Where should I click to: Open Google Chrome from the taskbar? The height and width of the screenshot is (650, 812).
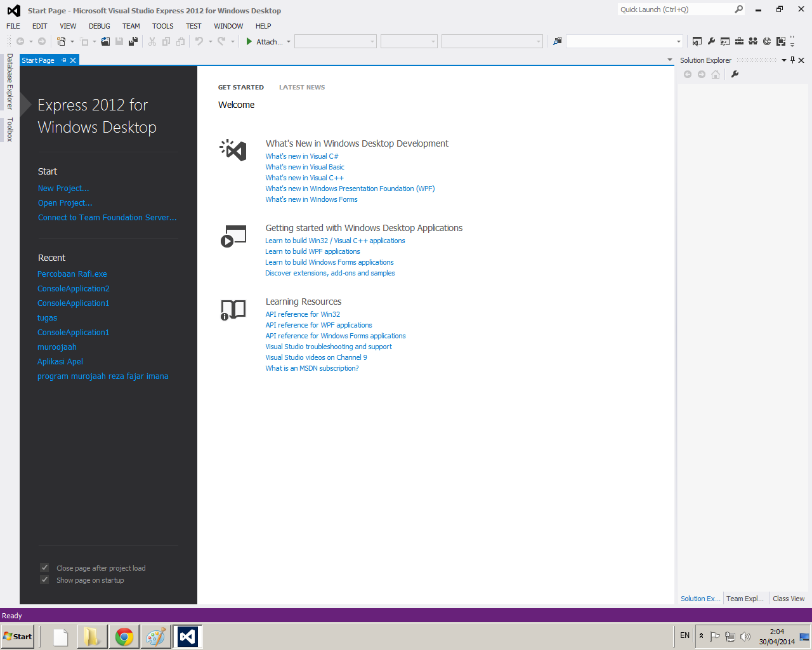(124, 637)
